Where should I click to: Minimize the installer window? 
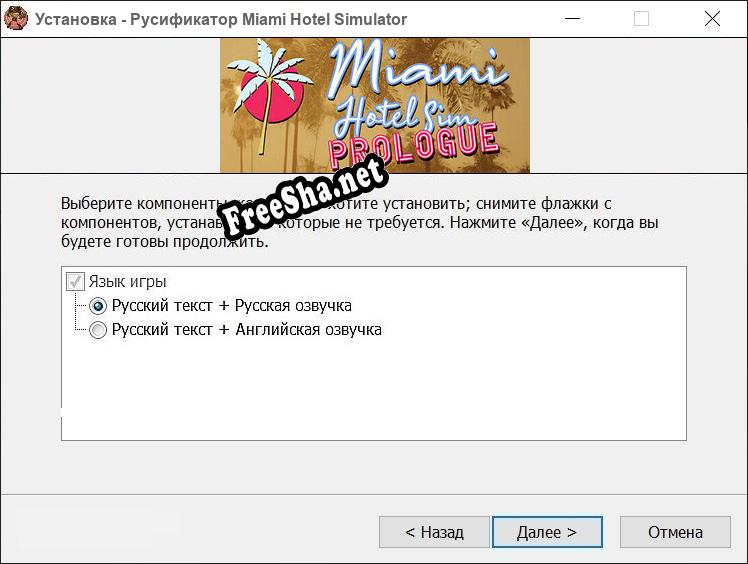point(572,19)
